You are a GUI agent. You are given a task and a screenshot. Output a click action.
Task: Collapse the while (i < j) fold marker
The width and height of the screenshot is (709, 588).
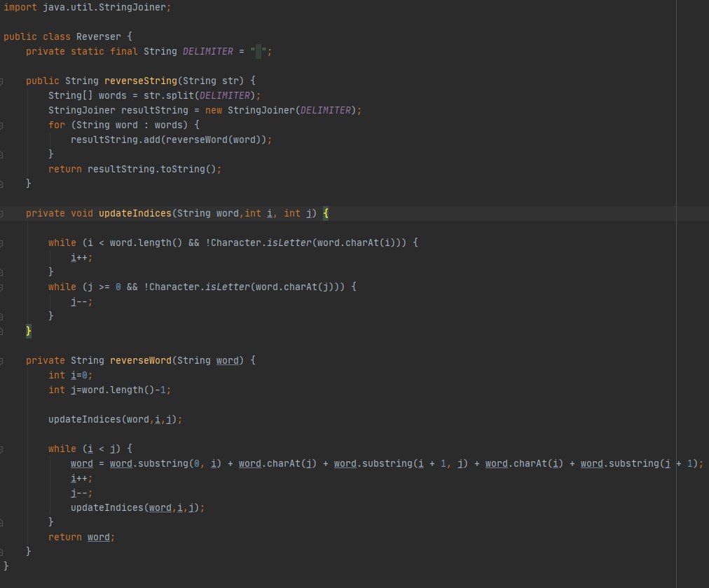(x=1, y=449)
